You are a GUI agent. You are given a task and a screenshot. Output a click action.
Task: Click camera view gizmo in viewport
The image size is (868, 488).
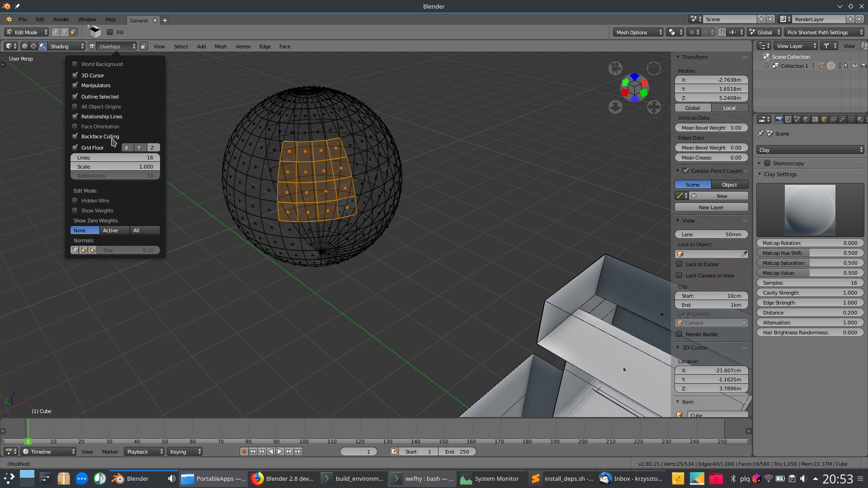[615, 68]
